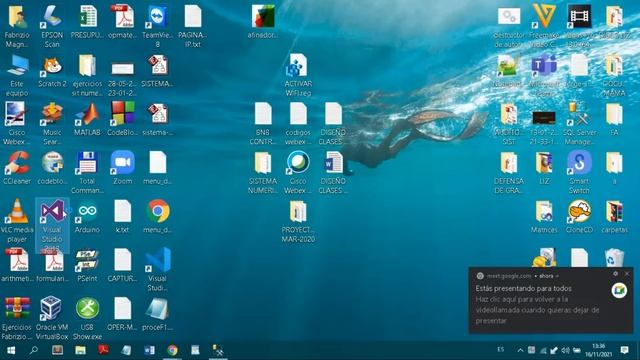Image resolution: width=640 pixels, height=360 pixels.
Task: Open the taskbar clock and date
Action: (x=598, y=350)
